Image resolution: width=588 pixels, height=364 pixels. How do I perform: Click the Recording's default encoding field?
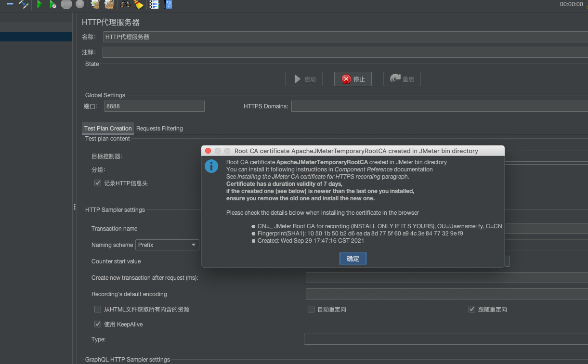(x=447, y=294)
